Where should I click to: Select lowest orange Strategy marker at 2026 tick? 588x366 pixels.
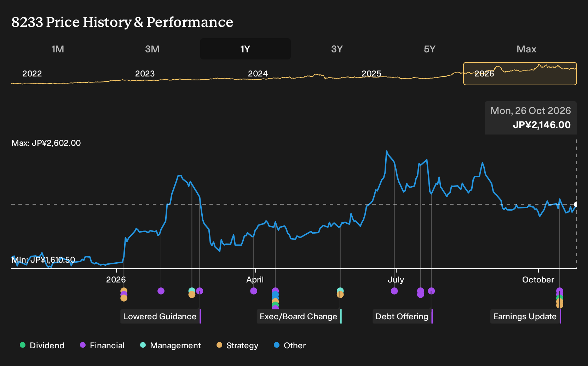(124, 298)
